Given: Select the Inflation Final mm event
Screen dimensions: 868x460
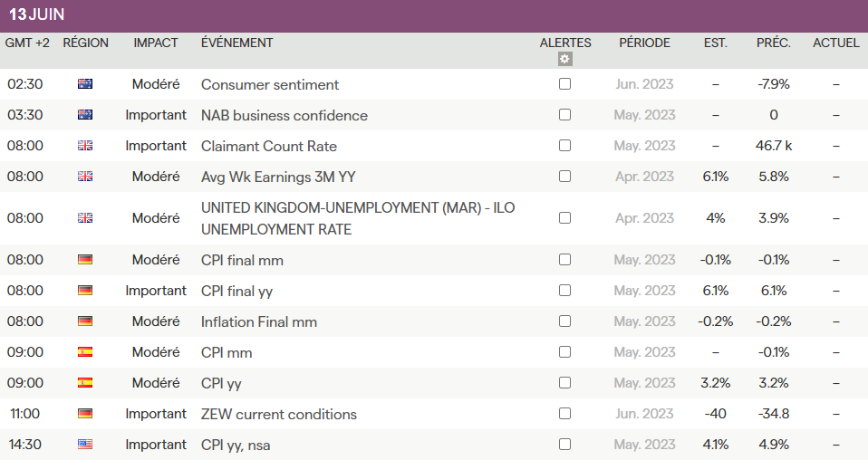Looking at the screenshot, I should [258, 321].
